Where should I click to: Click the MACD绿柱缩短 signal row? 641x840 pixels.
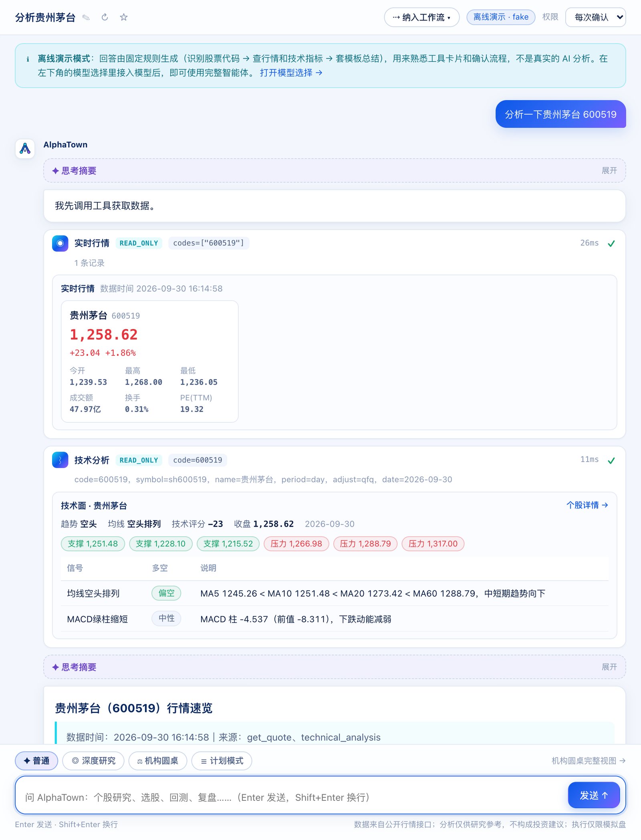tap(335, 619)
